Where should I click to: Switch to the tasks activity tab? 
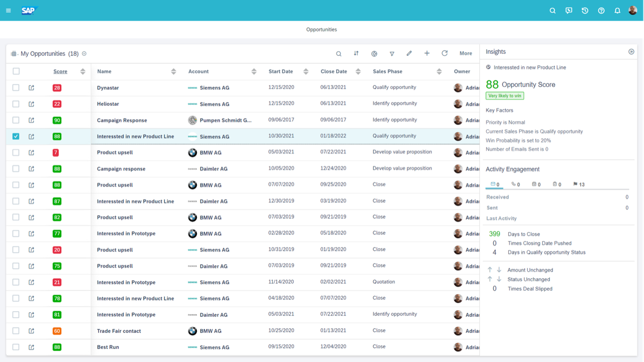(557, 184)
